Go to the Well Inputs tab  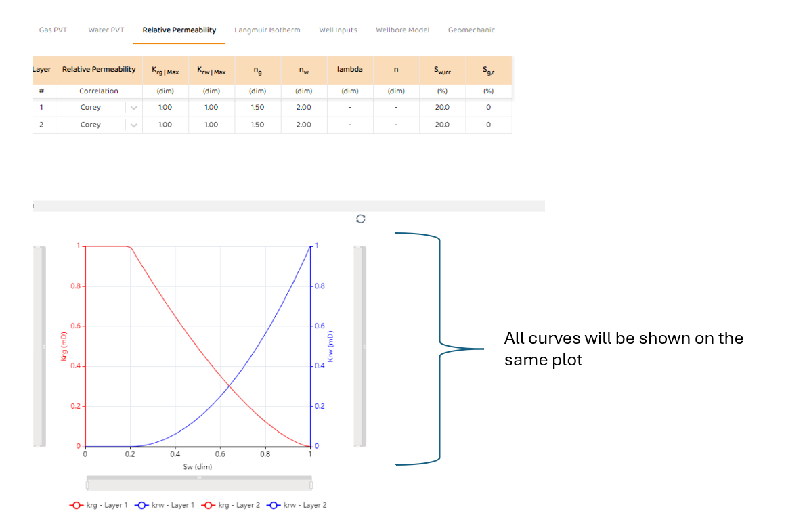coord(338,30)
